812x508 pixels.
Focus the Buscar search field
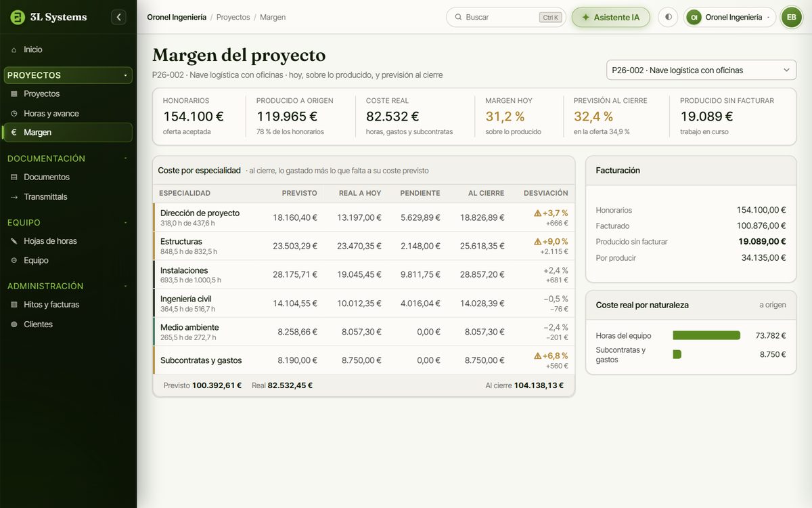pyautogui.click(x=506, y=17)
